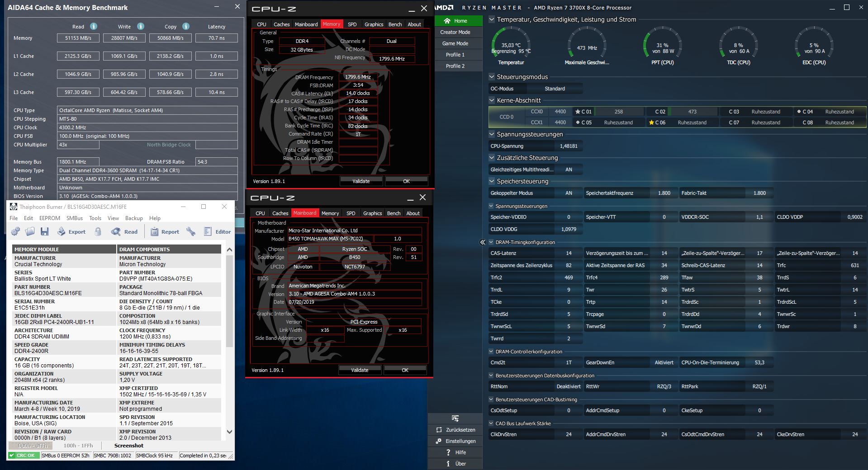868x470 pixels.
Task: Click the Thaiphoon Burner scrollbar down arrow
Action: coord(229,432)
